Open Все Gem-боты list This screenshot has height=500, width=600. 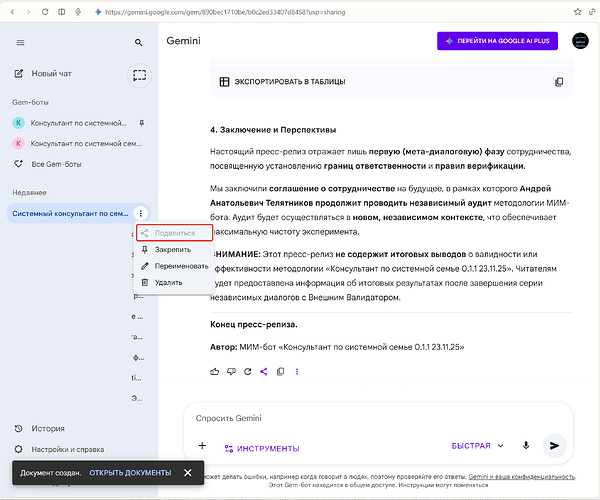coord(47,164)
